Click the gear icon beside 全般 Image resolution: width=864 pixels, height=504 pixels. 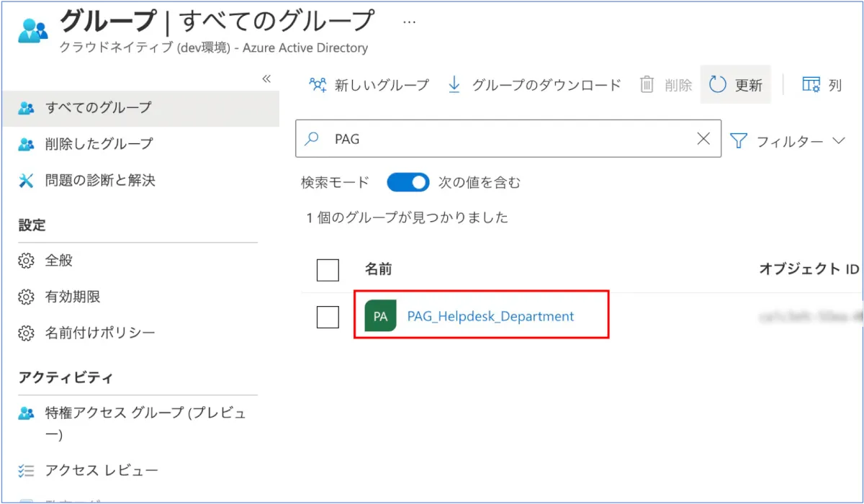(26, 260)
